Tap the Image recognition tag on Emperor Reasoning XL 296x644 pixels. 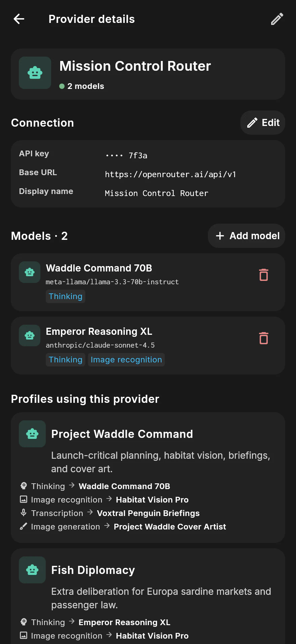coord(126,360)
